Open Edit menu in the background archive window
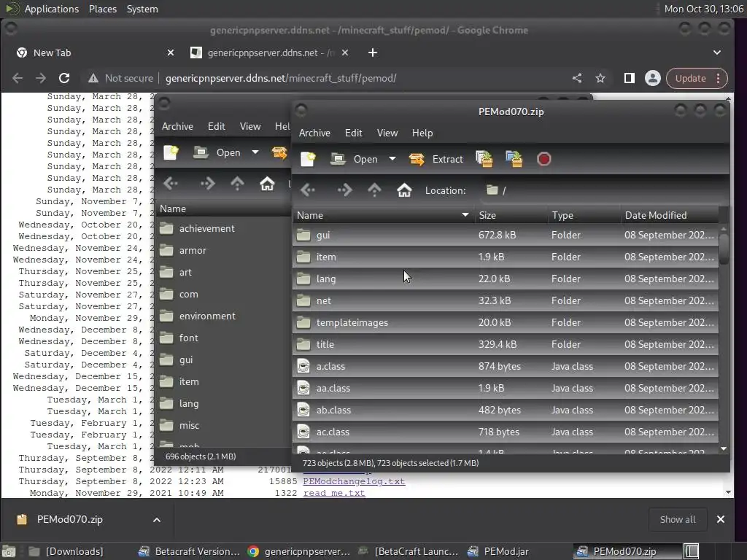The image size is (747, 560). [216, 126]
